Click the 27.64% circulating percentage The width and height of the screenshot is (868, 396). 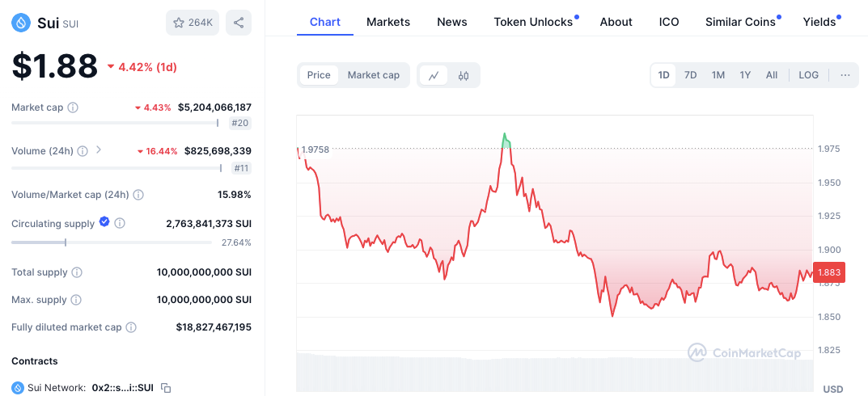pos(237,242)
